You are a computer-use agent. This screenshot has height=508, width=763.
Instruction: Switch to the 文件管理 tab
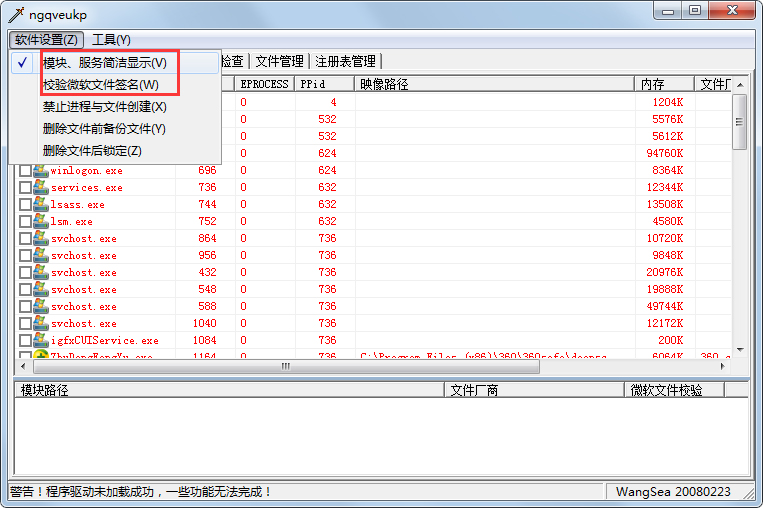[279, 62]
